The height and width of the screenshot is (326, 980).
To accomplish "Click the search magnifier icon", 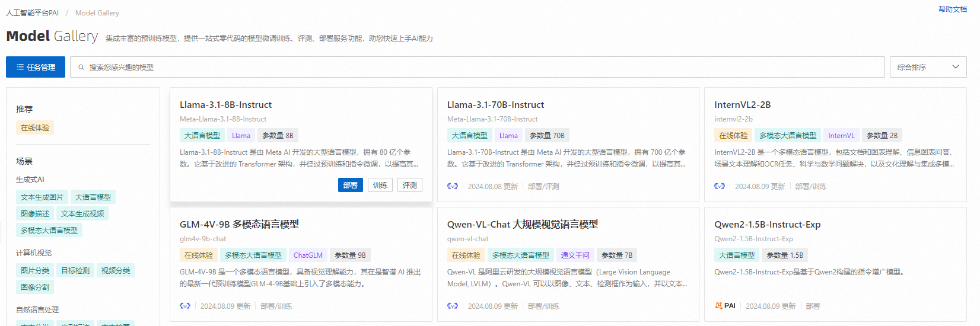I will point(81,68).
